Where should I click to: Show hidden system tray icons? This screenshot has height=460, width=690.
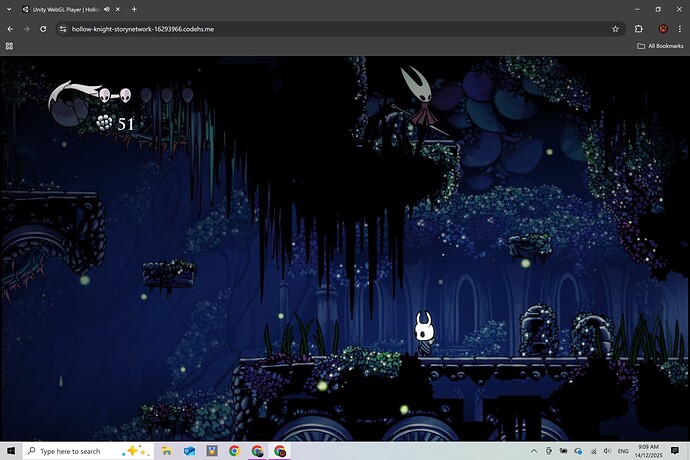click(x=534, y=451)
